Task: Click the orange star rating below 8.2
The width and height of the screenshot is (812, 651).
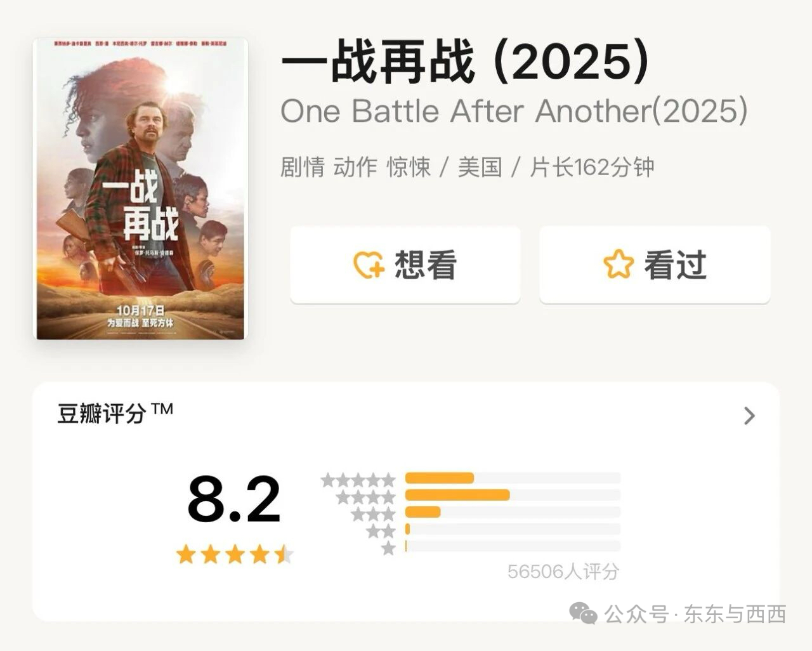Action: pyautogui.click(x=234, y=555)
